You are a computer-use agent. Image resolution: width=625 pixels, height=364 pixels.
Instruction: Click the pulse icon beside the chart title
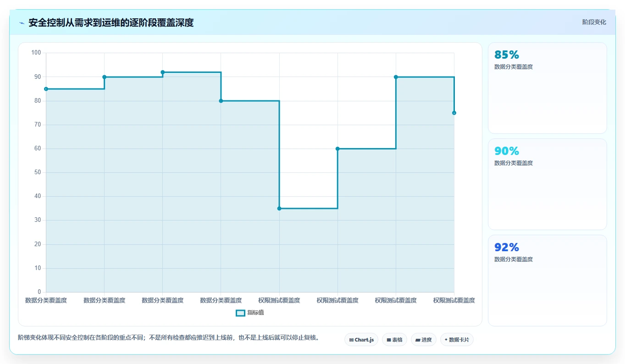[22, 23]
